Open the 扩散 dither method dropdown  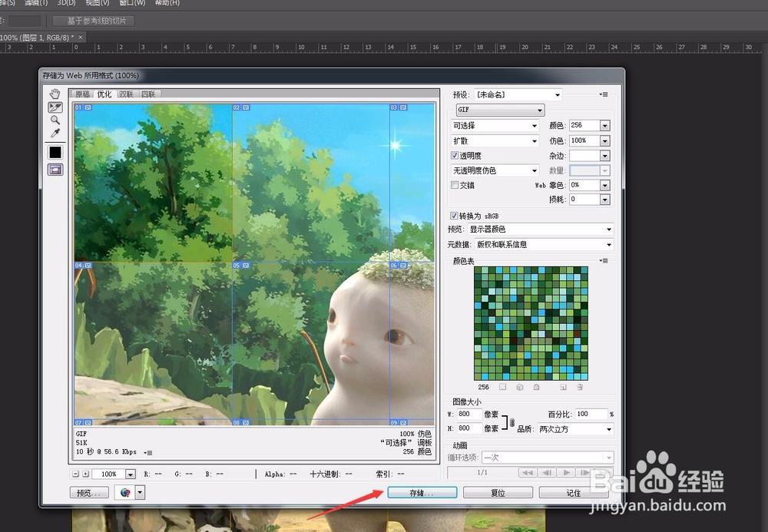pyautogui.click(x=495, y=141)
